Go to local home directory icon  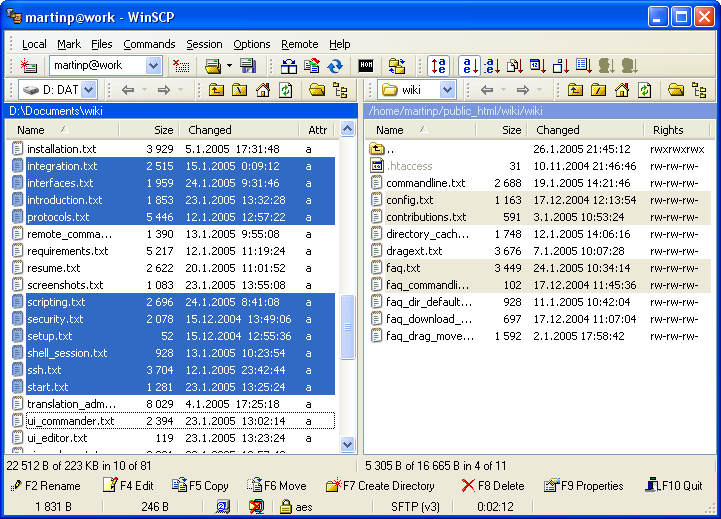(x=263, y=90)
